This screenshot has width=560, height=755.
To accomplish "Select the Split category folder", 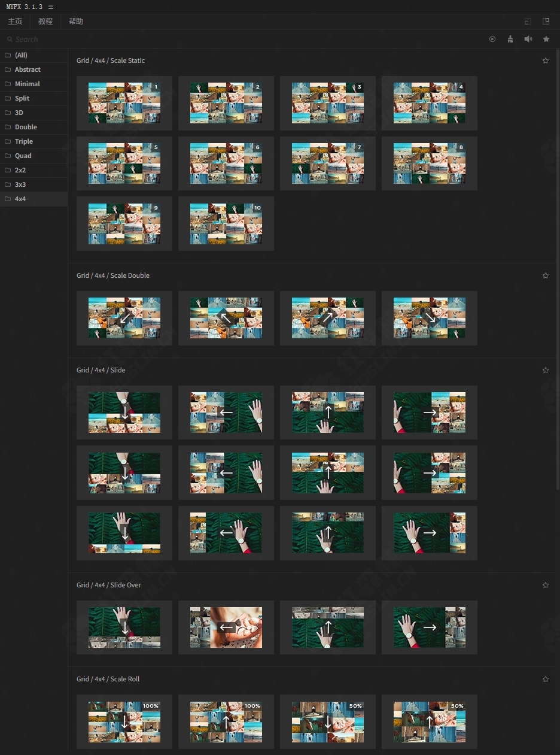I will point(34,98).
